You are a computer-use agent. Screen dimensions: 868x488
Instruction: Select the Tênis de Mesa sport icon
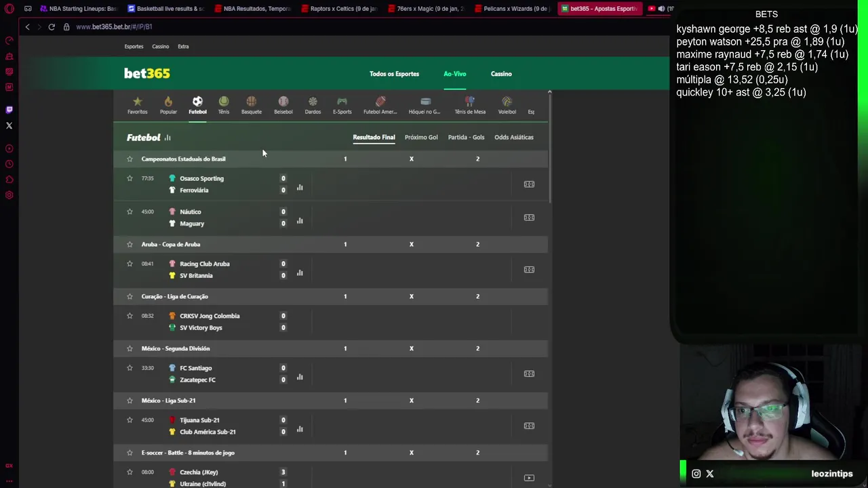click(470, 105)
